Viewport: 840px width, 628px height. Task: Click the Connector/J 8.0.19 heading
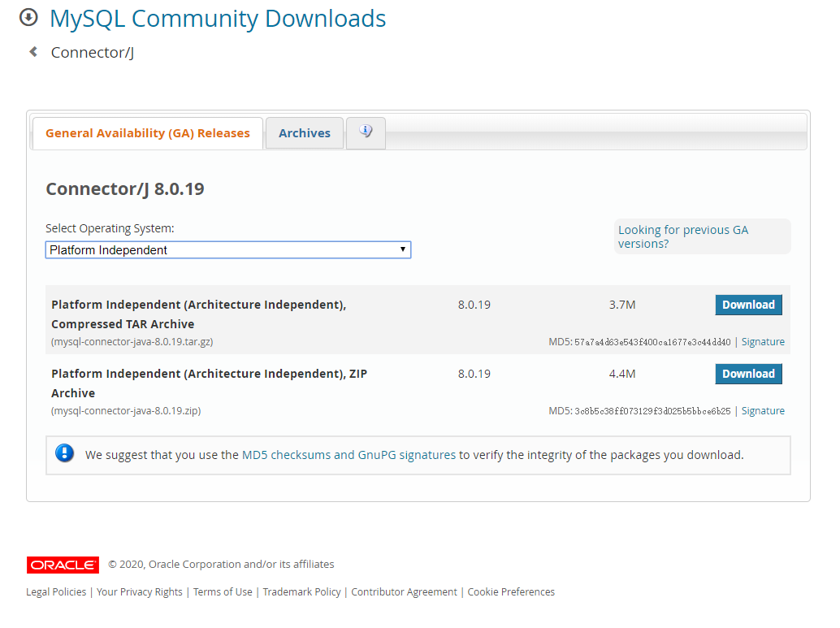pos(125,188)
